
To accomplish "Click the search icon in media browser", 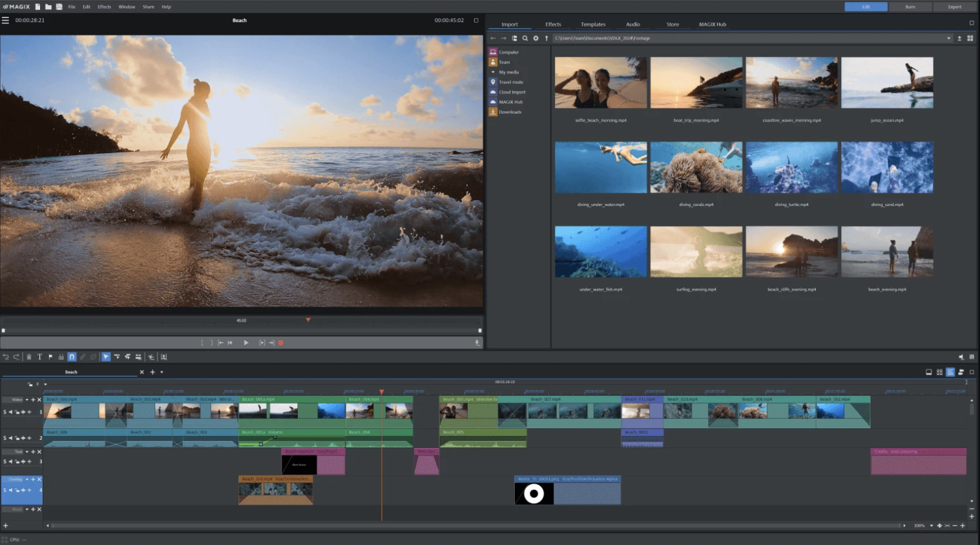I will (525, 38).
